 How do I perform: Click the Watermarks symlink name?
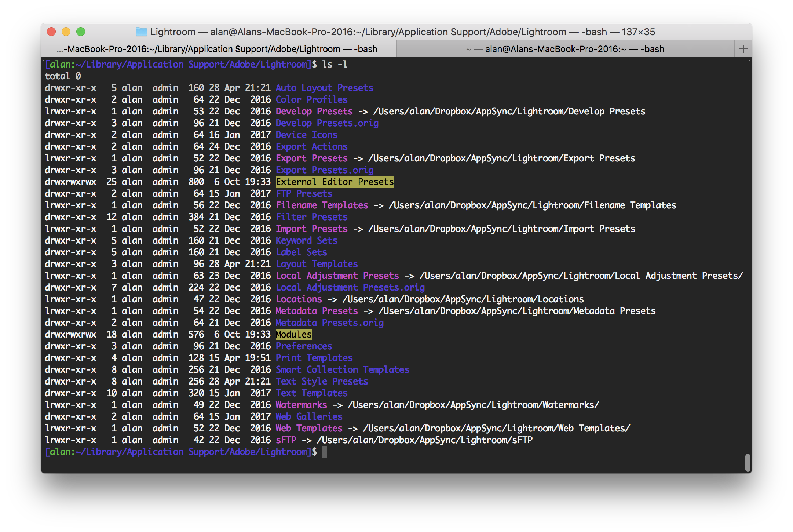(301, 405)
